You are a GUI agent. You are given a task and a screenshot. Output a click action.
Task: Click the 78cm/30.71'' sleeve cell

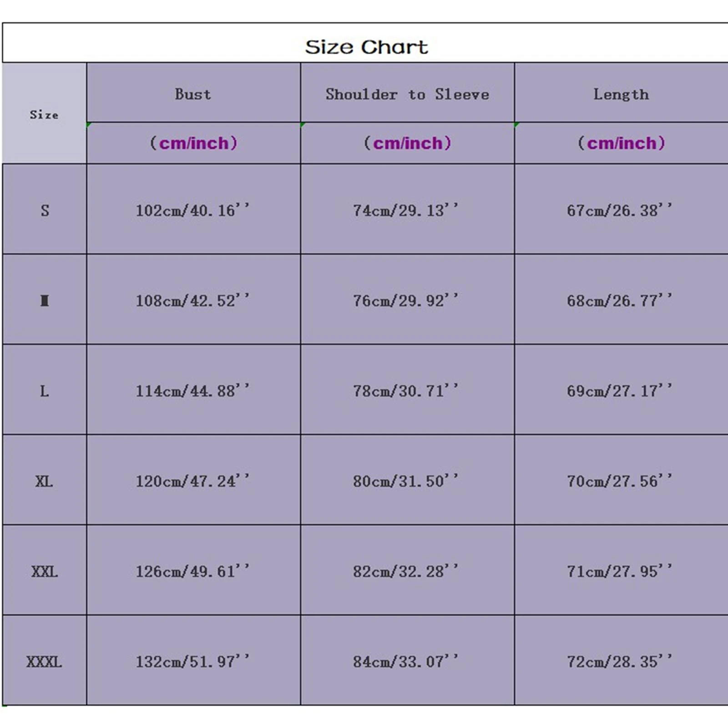(x=405, y=391)
